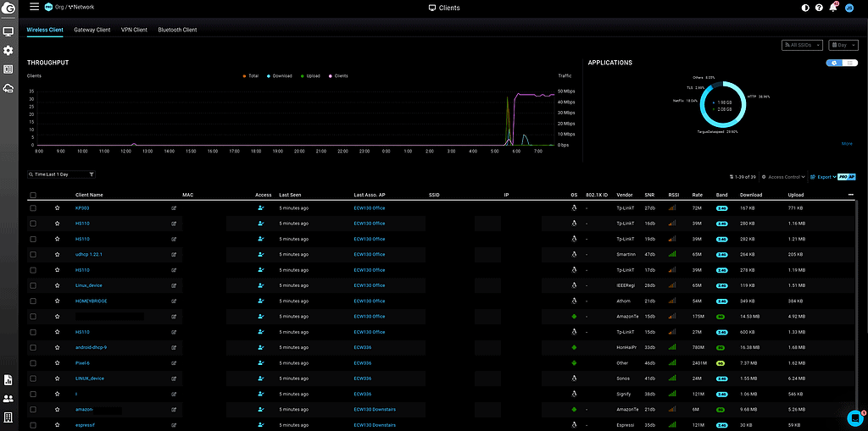Viewport: 868px width, 431px height.
Task: Click the More link under Applications
Action: click(846, 144)
